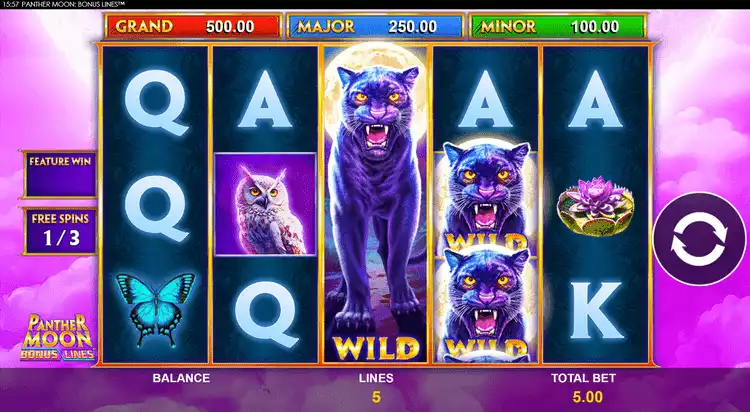Image resolution: width=750 pixels, height=412 pixels.
Task: Click the blue butterfly symbol
Action: point(155,309)
